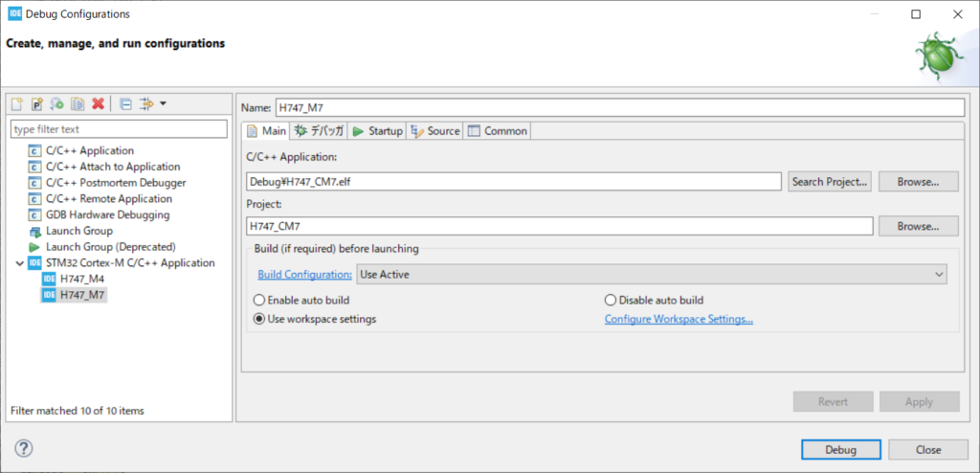Image resolution: width=980 pixels, height=473 pixels.
Task: Switch to the Startup tab
Action: click(x=377, y=131)
